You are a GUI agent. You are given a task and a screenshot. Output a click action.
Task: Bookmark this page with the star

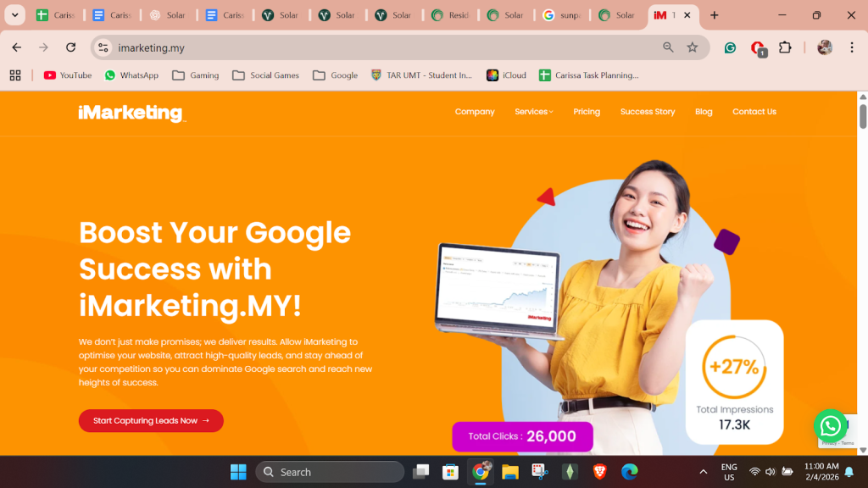pyautogui.click(x=692, y=47)
